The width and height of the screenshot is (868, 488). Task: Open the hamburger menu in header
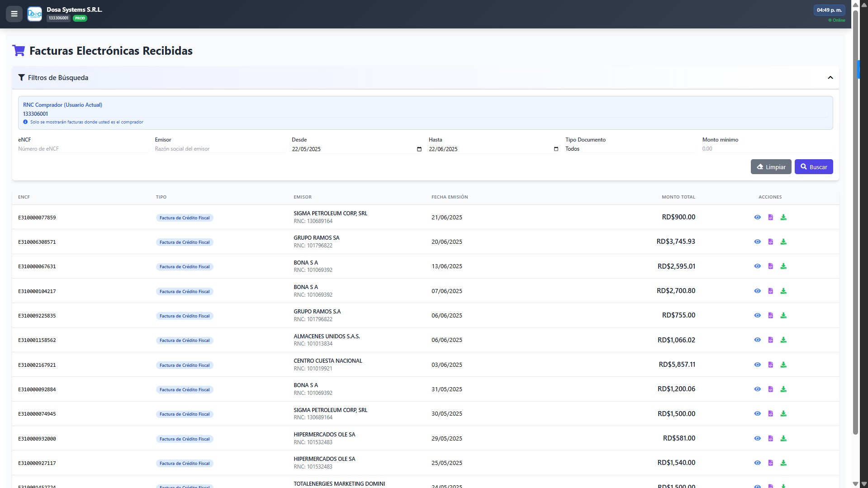click(14, 14)
